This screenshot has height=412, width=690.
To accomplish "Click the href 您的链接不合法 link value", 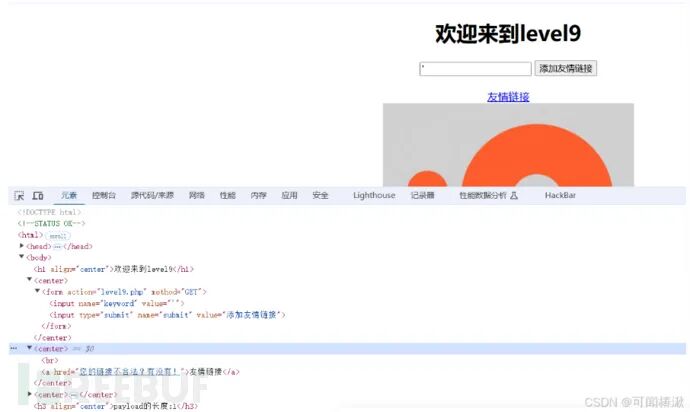I will click(129, 372).
